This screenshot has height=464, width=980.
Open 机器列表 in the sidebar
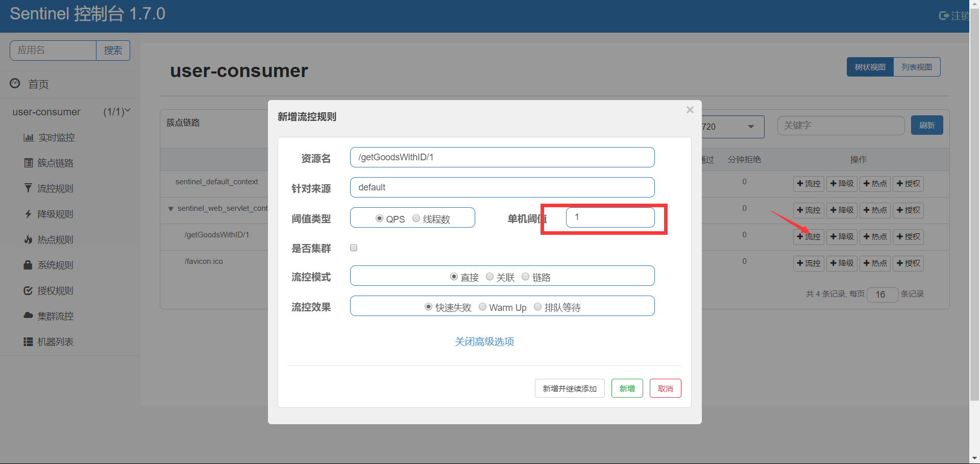(x=55, y=341)
